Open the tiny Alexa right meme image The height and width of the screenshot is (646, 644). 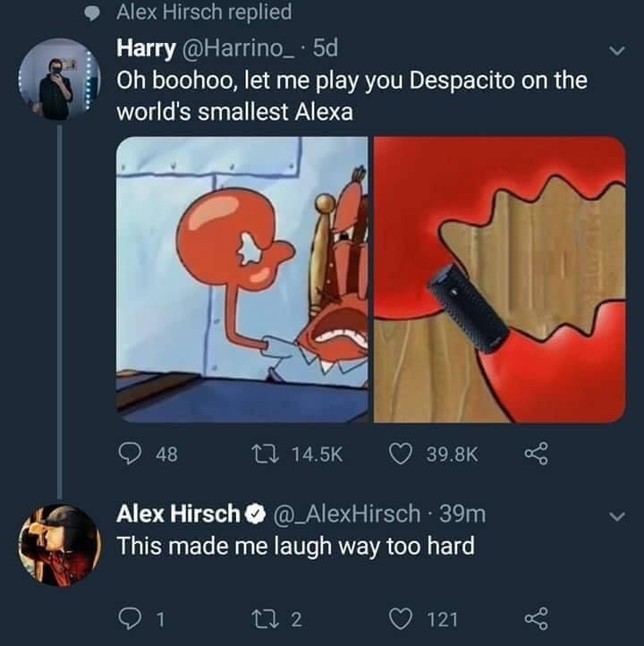[x=499, y=278]
